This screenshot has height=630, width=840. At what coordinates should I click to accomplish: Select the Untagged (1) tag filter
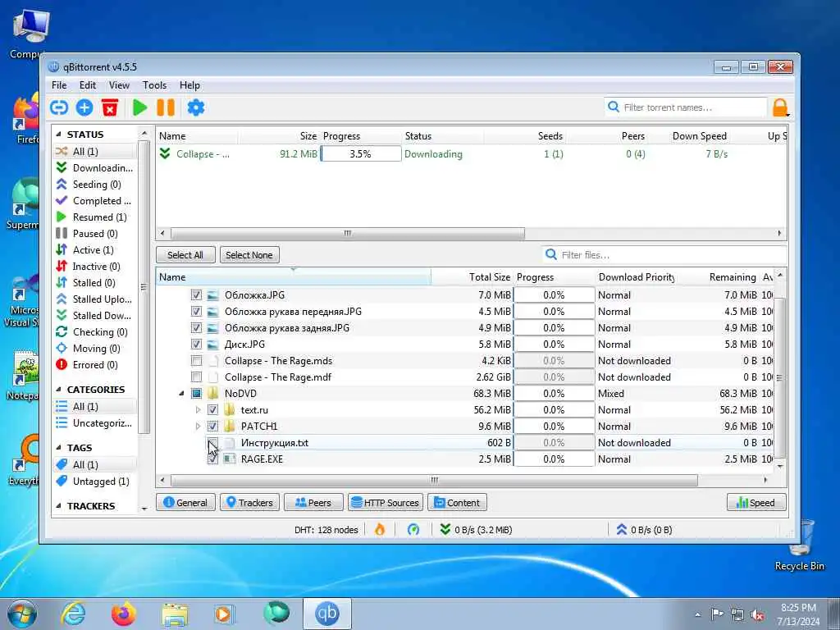(x=94, y=481)
